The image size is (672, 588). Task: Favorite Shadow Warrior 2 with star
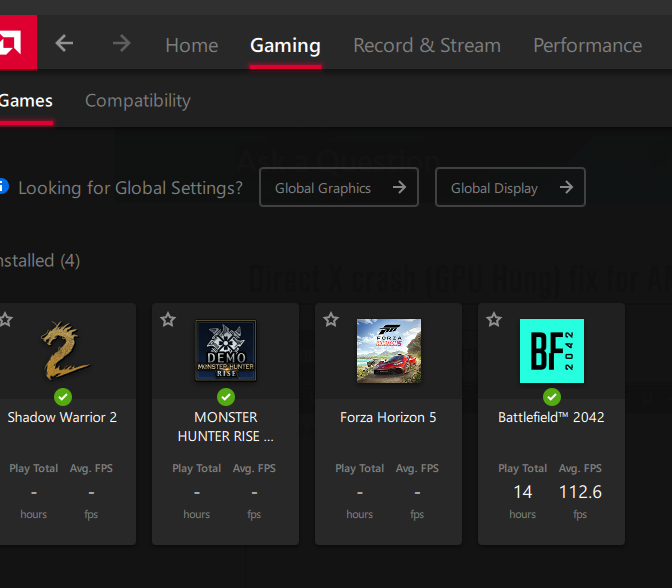(x=6, y=319)
